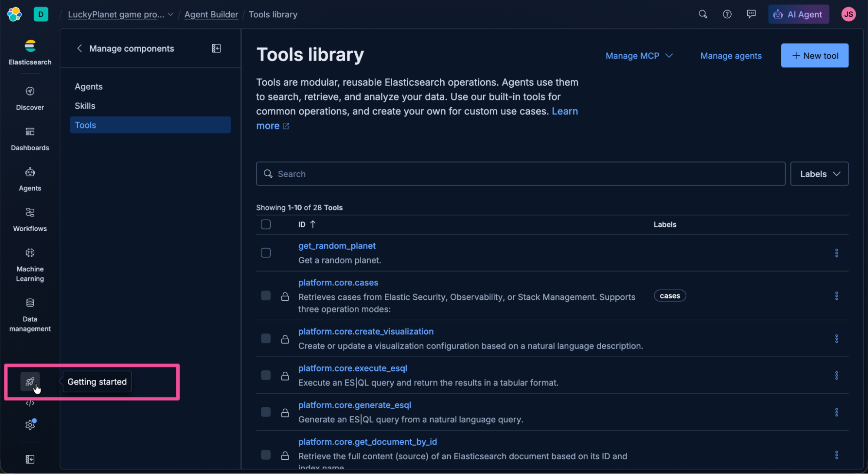Focus the tools Search field
Viewport: 868px width, 474px height.
pos(521,174)
